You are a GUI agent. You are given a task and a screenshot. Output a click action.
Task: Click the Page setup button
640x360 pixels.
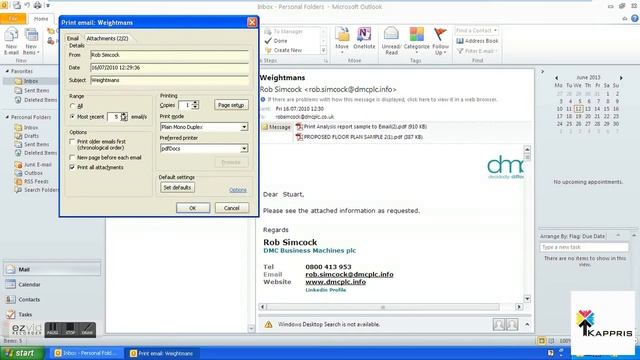tap(231, 105)
